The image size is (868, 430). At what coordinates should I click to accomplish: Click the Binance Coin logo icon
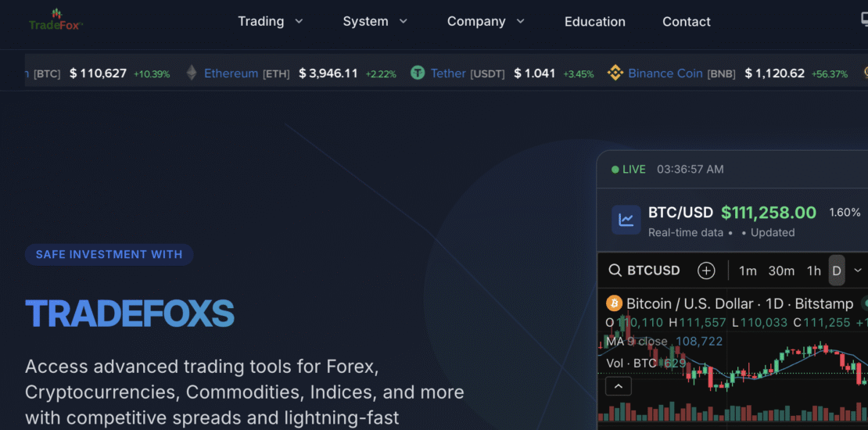point(615,73)
